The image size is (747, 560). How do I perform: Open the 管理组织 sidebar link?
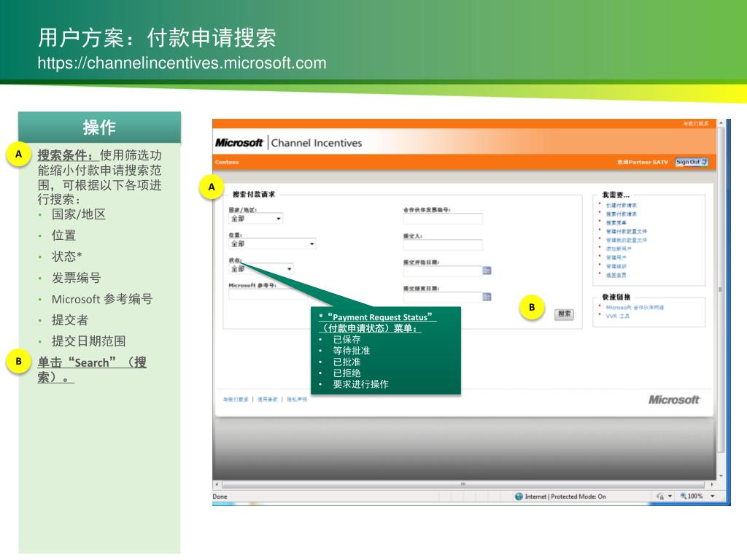[x=616, y=266]
